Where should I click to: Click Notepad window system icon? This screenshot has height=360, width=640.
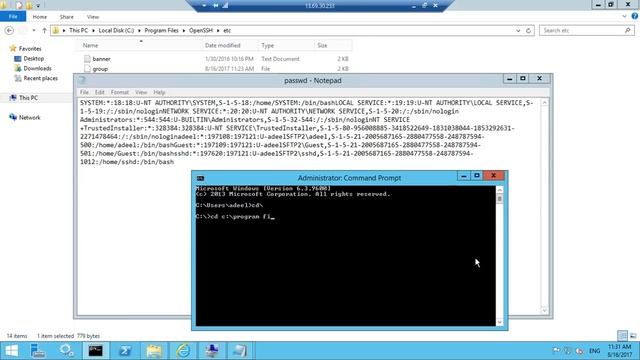coord(82,80)
